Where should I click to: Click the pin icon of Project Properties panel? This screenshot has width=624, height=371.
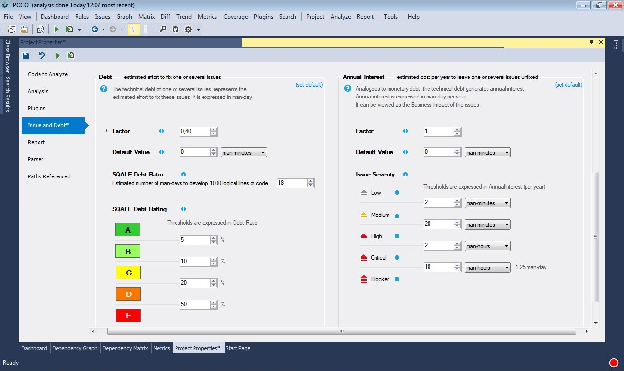tap(591, 42)
